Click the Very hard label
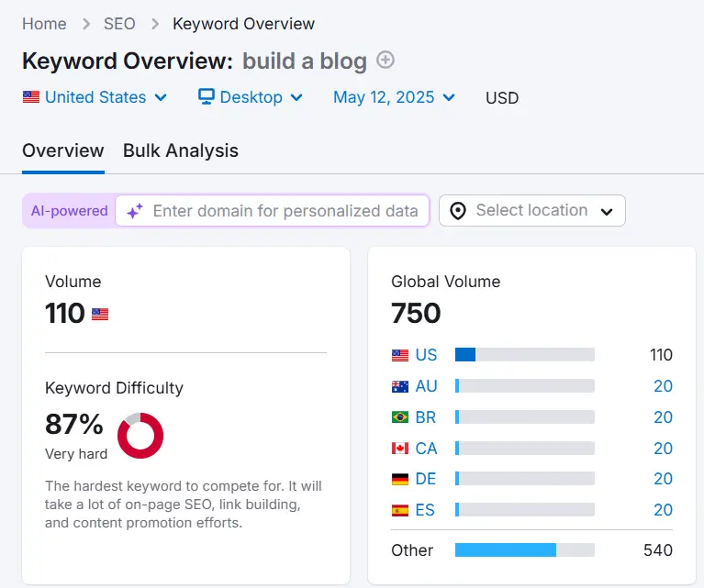704x588 pixels. coord(76,454)
